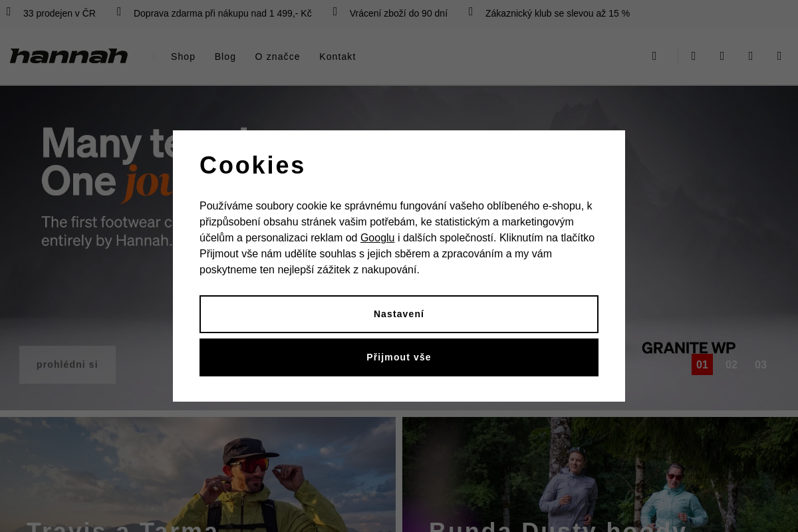
Task: Click the 'prohlédni si' banner button
Action: point(67,364)
